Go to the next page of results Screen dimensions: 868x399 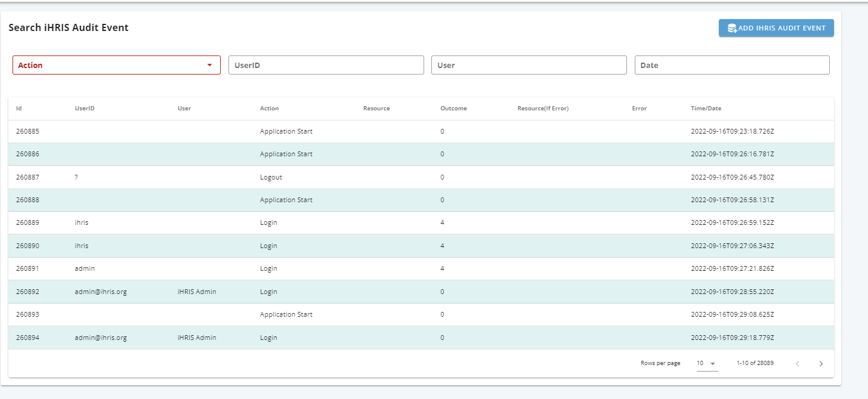(821, 363)
